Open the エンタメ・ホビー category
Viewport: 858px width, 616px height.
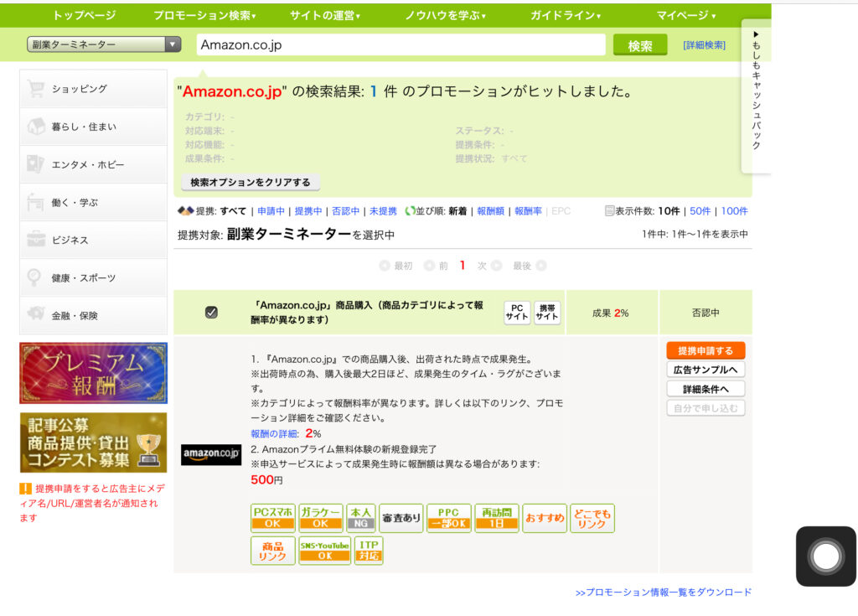coord(94,164)
